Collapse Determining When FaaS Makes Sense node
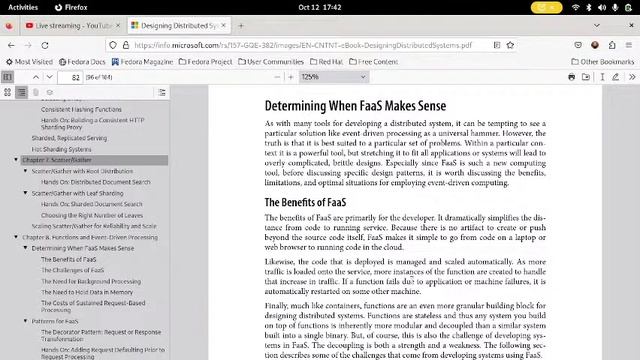 click(25, 248)
